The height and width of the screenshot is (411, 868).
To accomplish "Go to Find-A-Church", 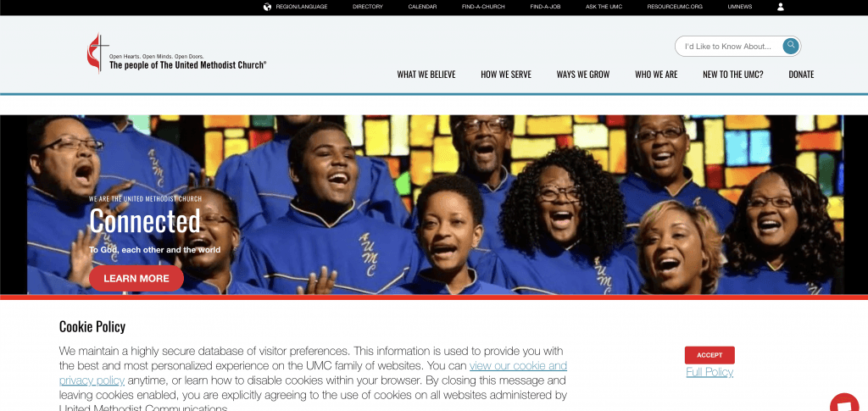I will (483, 7).
